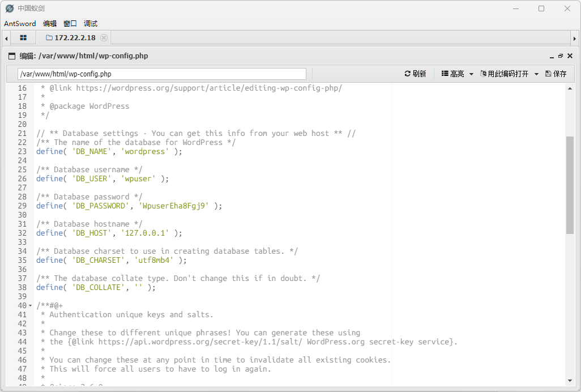This screenshot has height=392, width=581.
Task: Open the 窗口 menu
Action: (x=70, y=24)
